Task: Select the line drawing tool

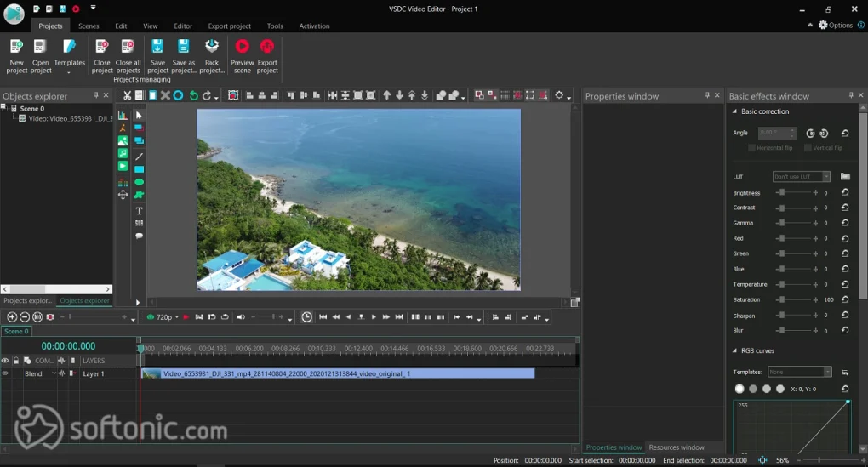Action: pyautogui.click(x=139, y=157)
